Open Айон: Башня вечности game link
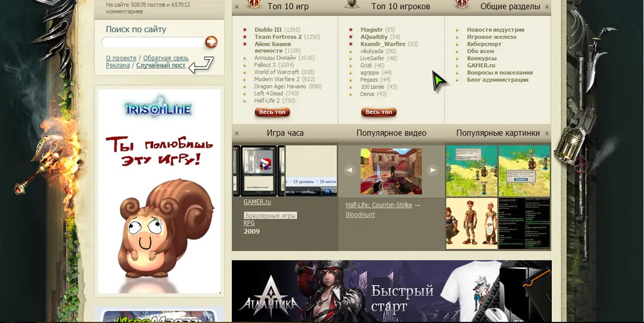Image resolution: width=644 pixels, height=323 pixels. click(x=272, y=47)
